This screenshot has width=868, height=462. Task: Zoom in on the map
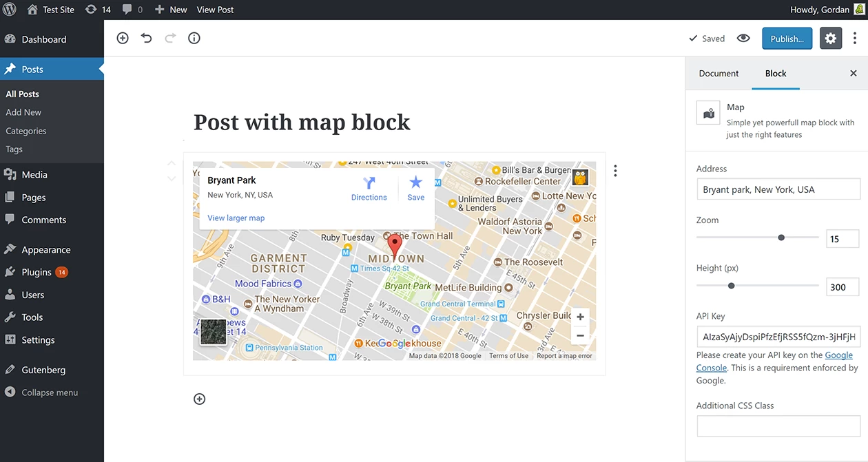580,317
